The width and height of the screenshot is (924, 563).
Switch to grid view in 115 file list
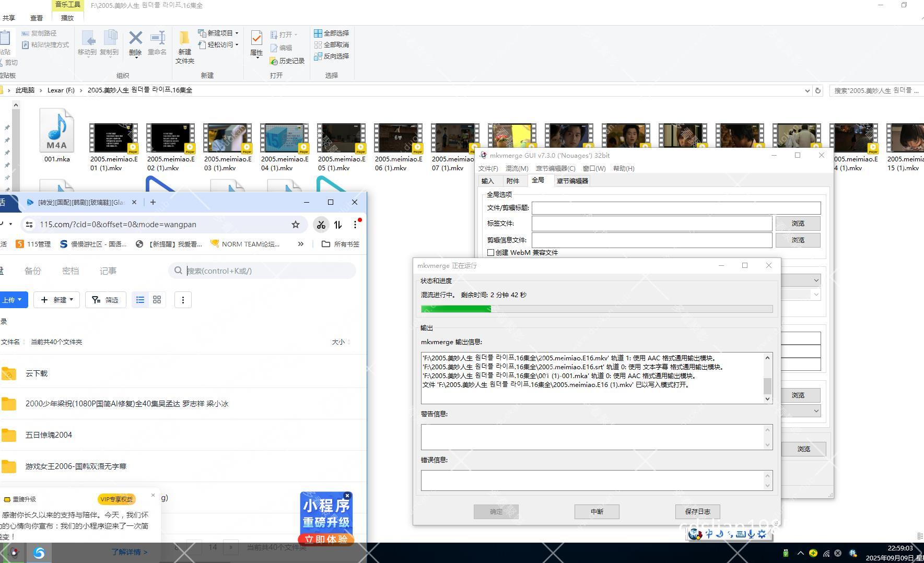pyautogui.click(x=157, y=300)
